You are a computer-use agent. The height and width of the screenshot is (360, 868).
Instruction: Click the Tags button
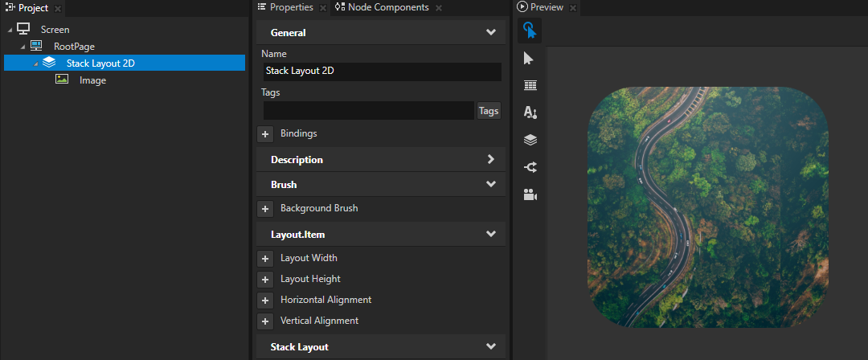[x=488, y=111]
